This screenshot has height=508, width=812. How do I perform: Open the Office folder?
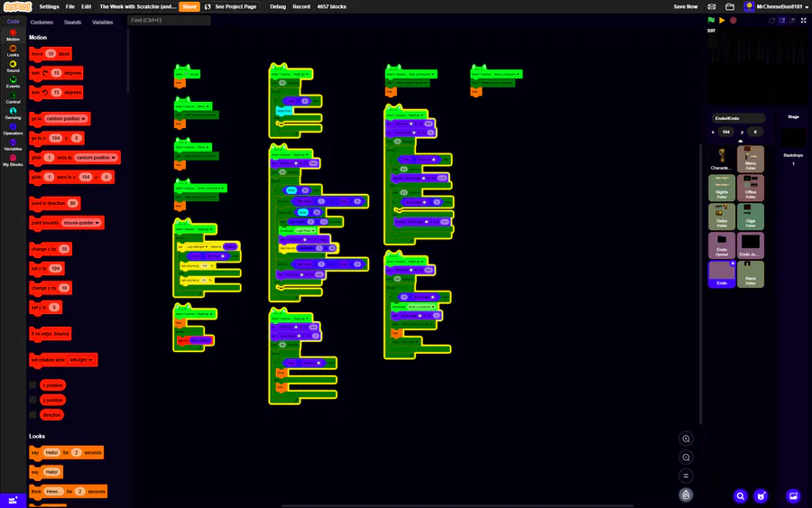(751, 188)
